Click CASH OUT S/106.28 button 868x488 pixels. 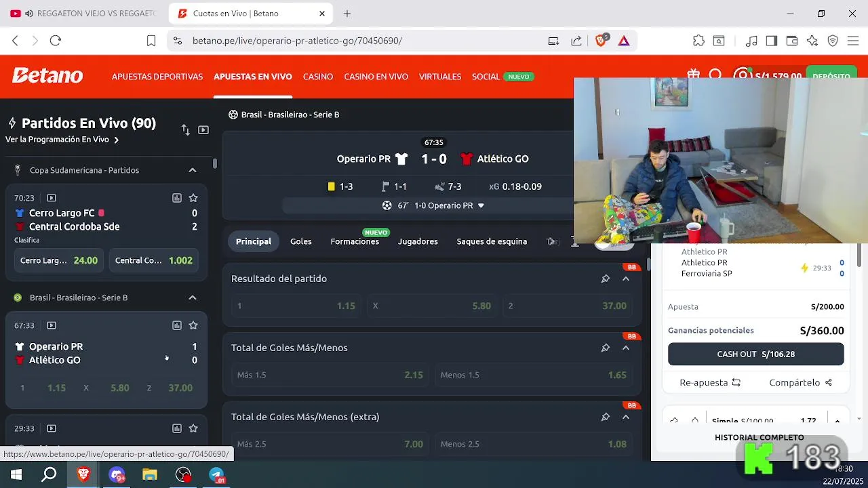(x=756, y=354)
